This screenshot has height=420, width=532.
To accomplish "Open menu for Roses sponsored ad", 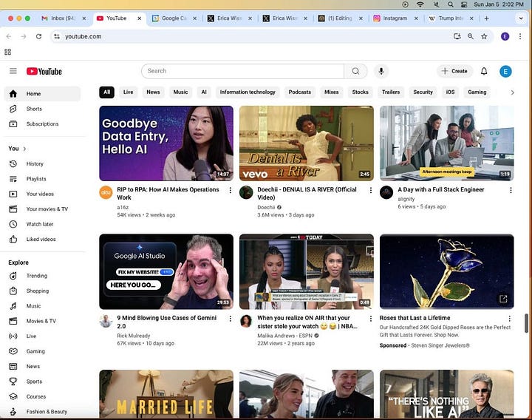I will point(509,319).
